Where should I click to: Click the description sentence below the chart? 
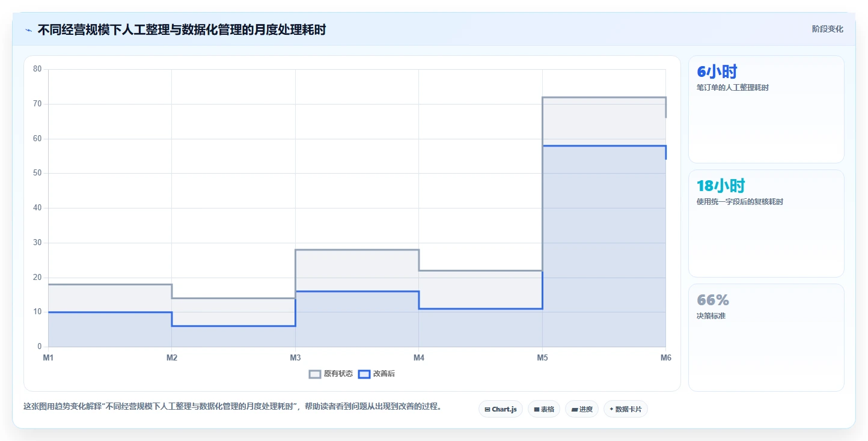(233, 407)
